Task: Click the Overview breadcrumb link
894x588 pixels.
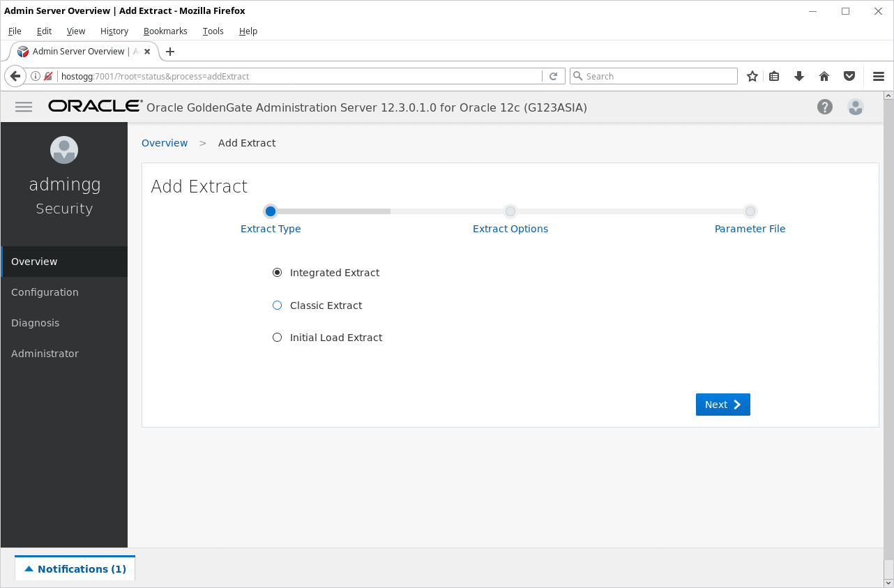Action: point(165,143)
